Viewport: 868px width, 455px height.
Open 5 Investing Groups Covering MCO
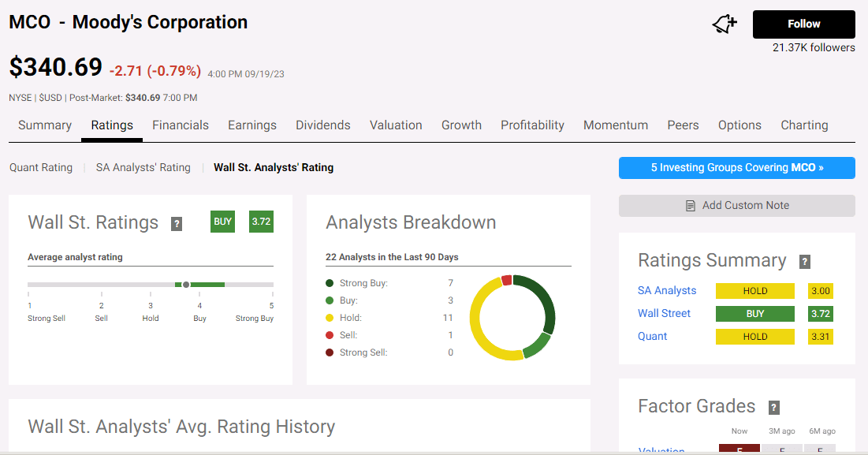tap(737, 168)
